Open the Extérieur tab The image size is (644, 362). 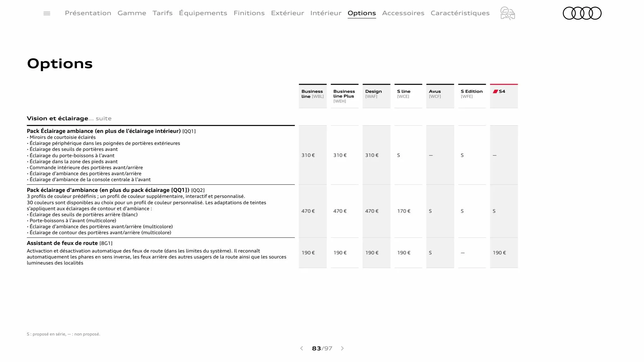coord(288,13)
